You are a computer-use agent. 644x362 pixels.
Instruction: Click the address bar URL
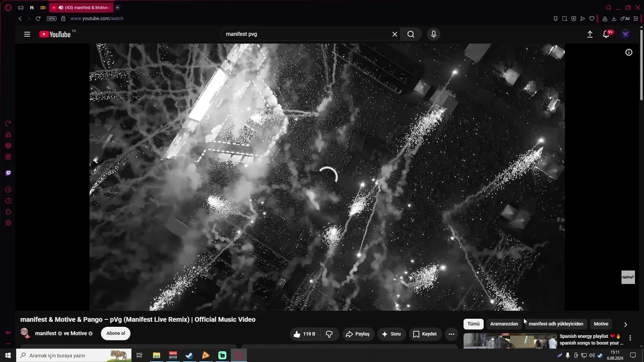[x=97, y=19]
